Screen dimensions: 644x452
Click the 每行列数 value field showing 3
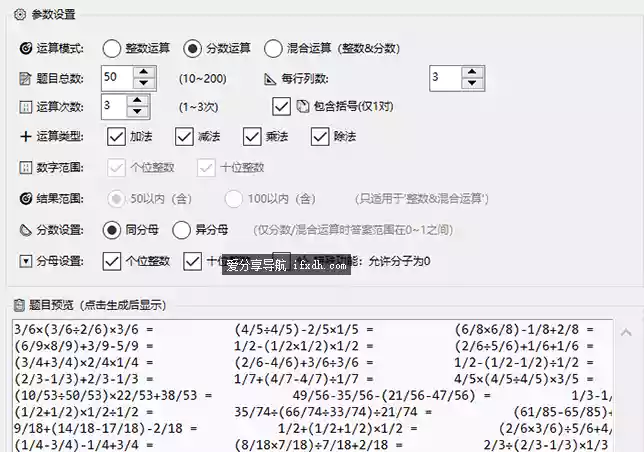click(446, 78)
